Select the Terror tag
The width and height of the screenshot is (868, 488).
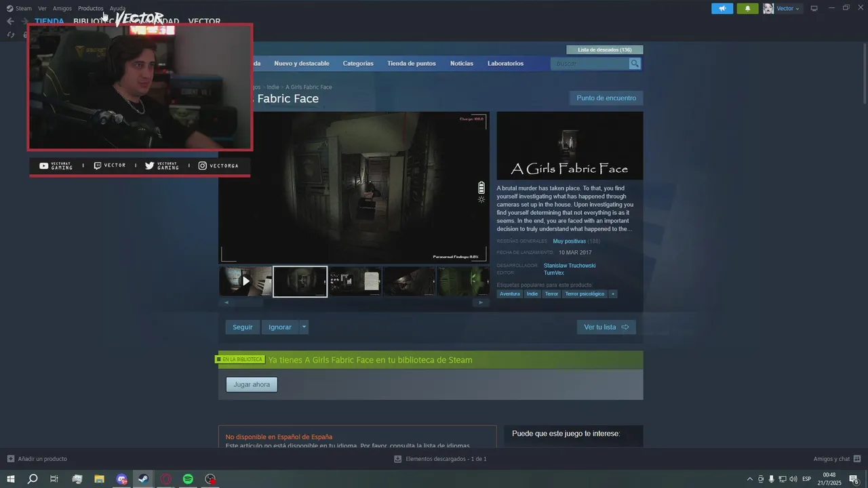tap(551, 294)
